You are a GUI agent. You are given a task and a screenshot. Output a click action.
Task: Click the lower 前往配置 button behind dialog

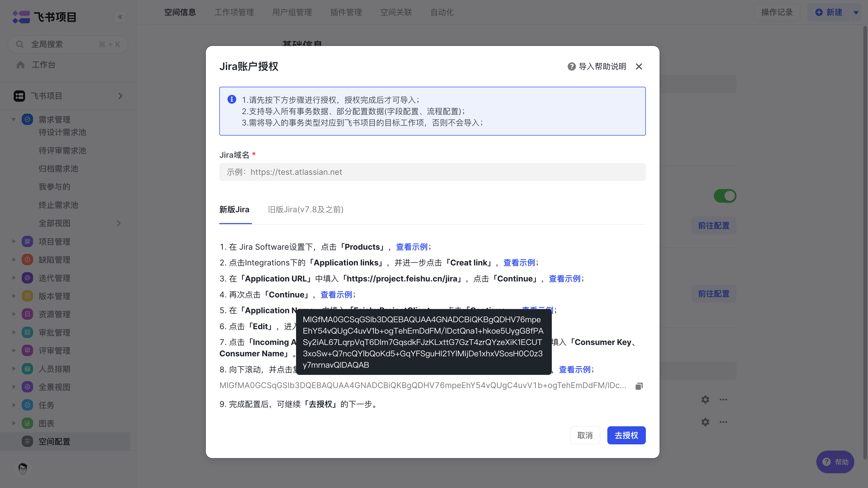click(x=714, y=294)
